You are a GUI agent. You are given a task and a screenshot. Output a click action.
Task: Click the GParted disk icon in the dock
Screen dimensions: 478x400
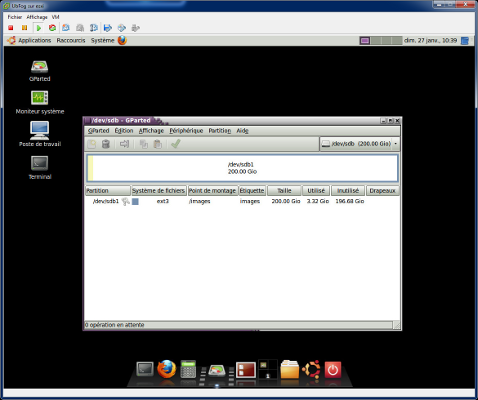(217, 370)
